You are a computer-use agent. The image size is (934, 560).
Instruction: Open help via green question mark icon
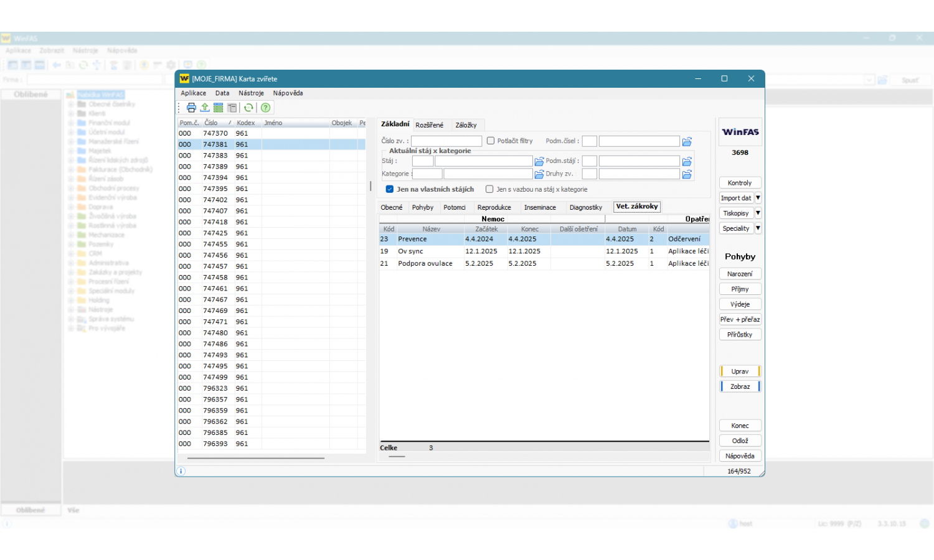pyautogui.click(x=266, y=108)
